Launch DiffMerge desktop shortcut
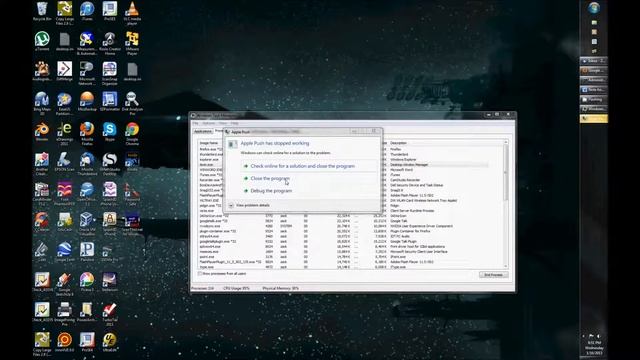The image size is (640, 360). click(x=64, y=71)
